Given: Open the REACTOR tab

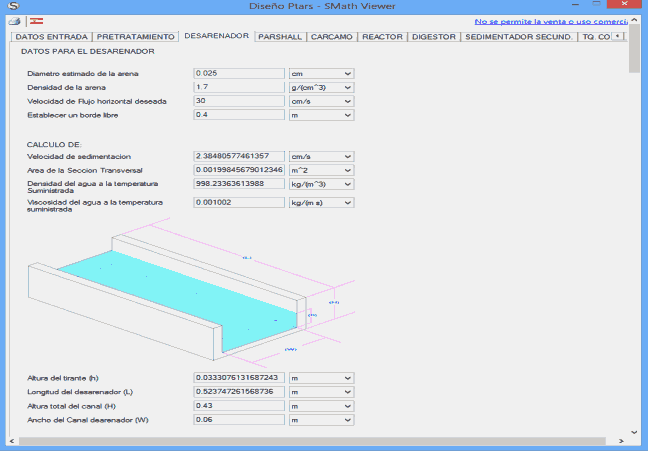Looking at the screenshot, I should pyautogui.click(x=382, y=37).
